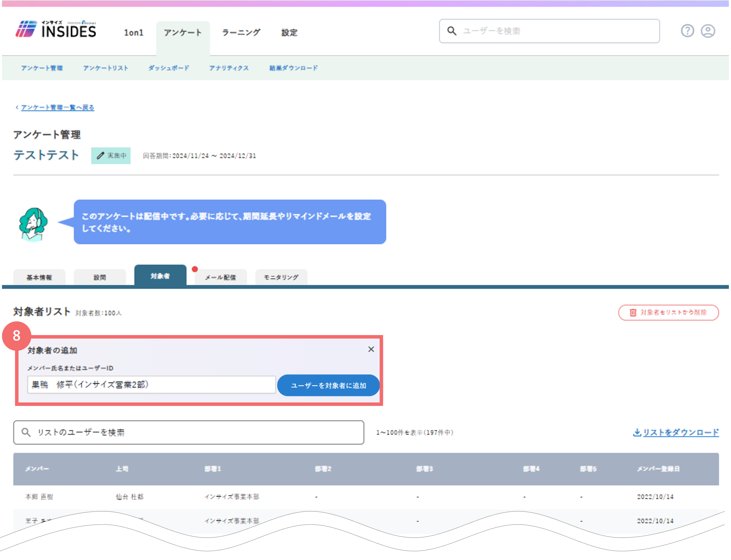Switch to the 設問 tab
Screen dimensions: 731x560
pos(100,277)
